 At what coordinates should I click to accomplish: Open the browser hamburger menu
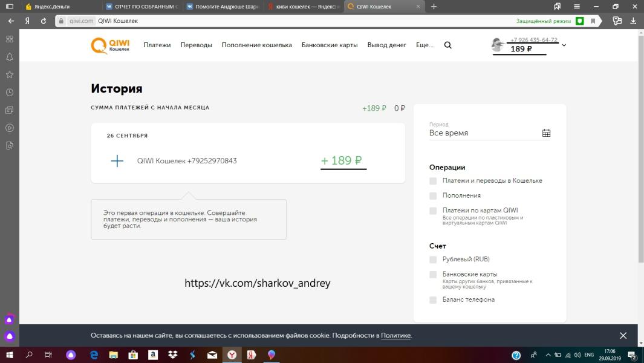pyautogui.click(x=577, y=7)
